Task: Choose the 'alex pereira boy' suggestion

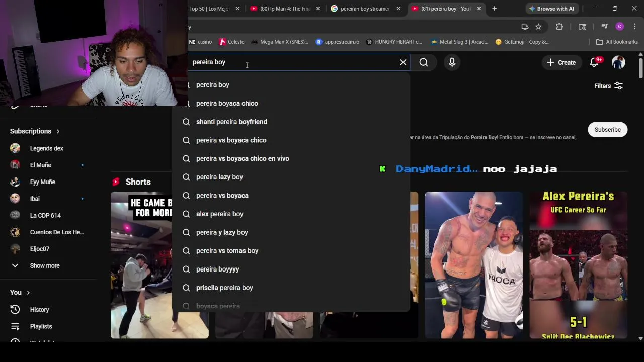Action: tap(291, 214)
